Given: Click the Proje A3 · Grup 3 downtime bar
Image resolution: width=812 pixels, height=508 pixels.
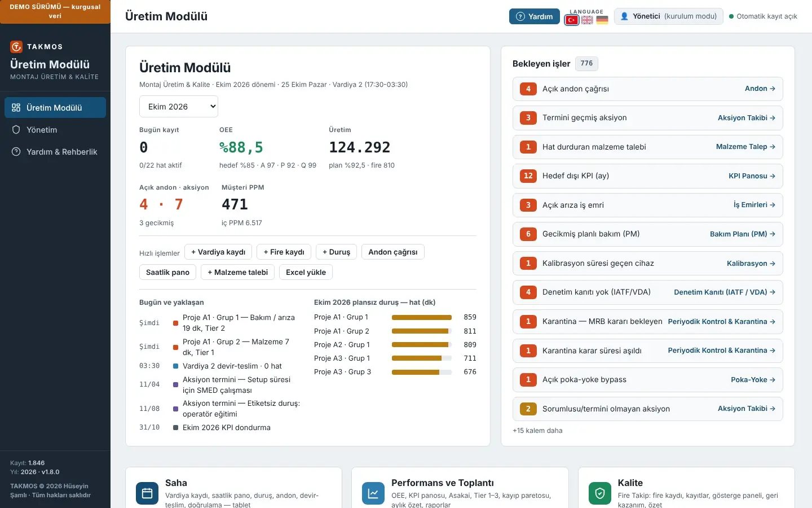Looking at the screenshot, I should tap(422, 372).
